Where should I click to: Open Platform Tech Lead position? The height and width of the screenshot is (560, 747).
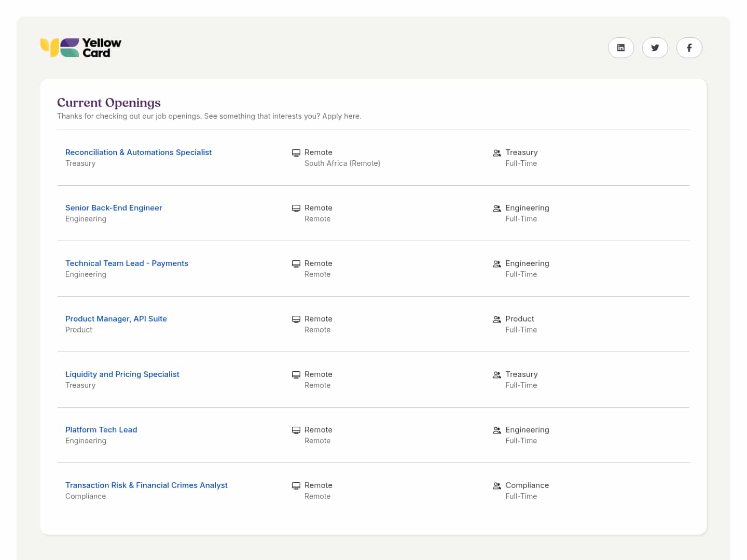click(x=101, y=430)
